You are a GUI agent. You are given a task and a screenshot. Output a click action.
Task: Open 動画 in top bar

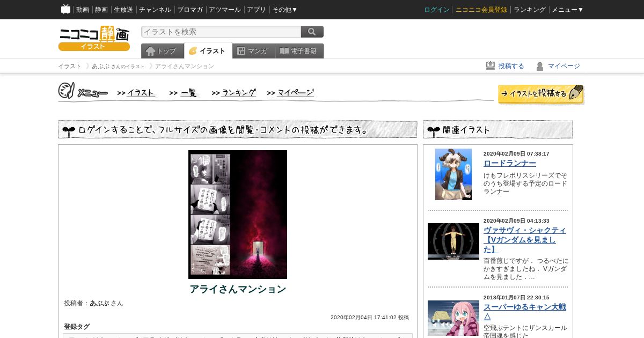click(83, 10)
